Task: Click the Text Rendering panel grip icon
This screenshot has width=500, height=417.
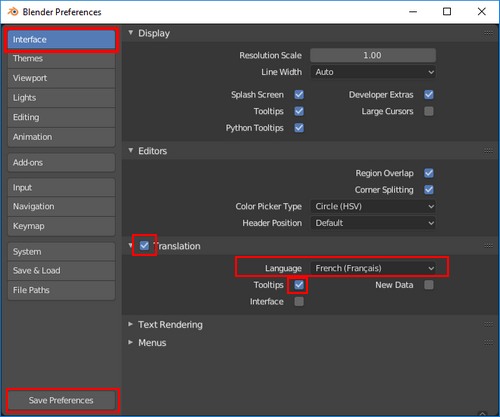Action: (488, 324)
